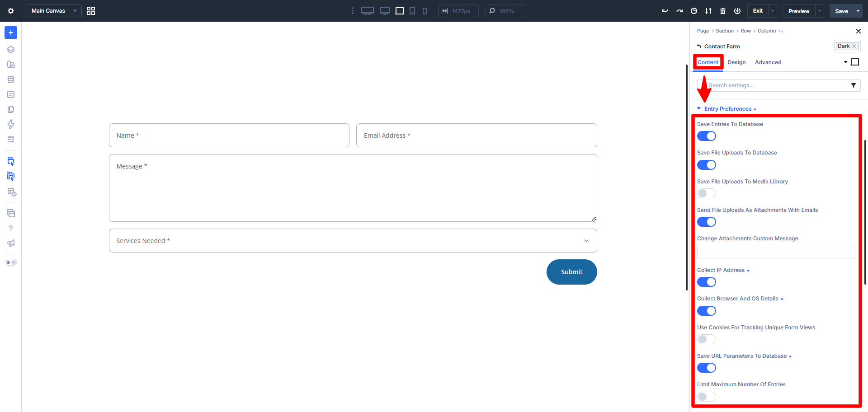
Task: Collapse the Entry Preferences section
Action: point(727,109)
